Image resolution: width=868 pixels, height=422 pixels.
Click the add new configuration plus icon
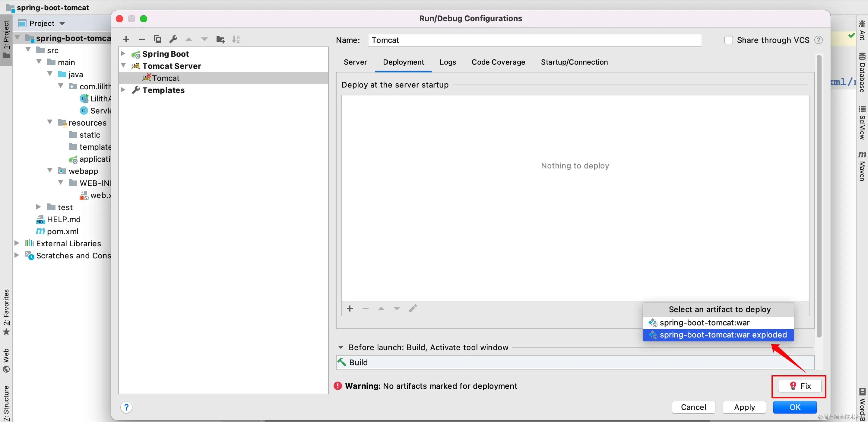[x=126, y=40]
